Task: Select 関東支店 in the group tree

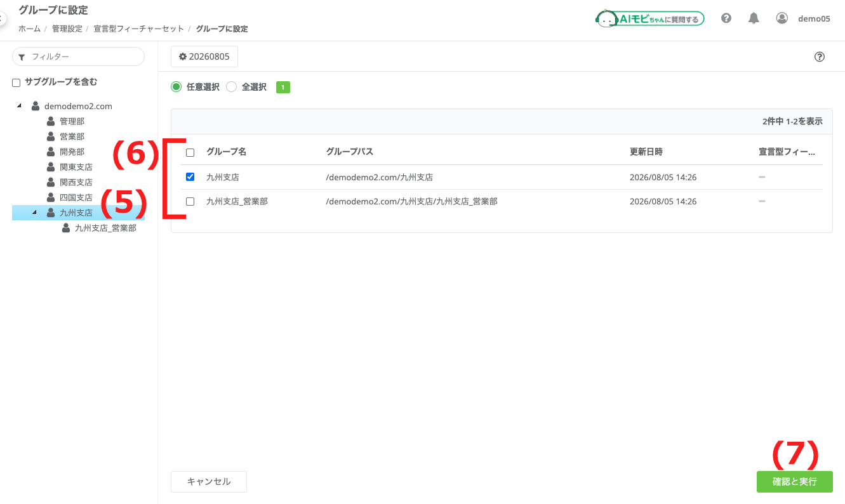Action: [76, 167]
